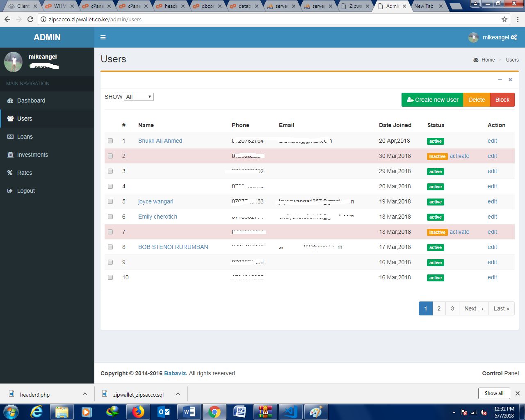Open the Users section in sidebar

pos(47,119)
